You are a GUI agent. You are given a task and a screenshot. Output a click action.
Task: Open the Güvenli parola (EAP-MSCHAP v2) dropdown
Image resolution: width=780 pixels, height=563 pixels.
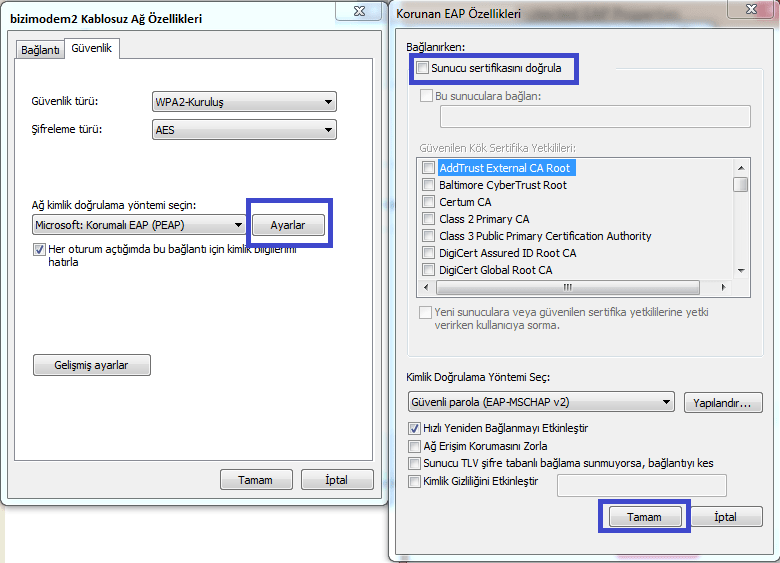[x=541, y=402]
